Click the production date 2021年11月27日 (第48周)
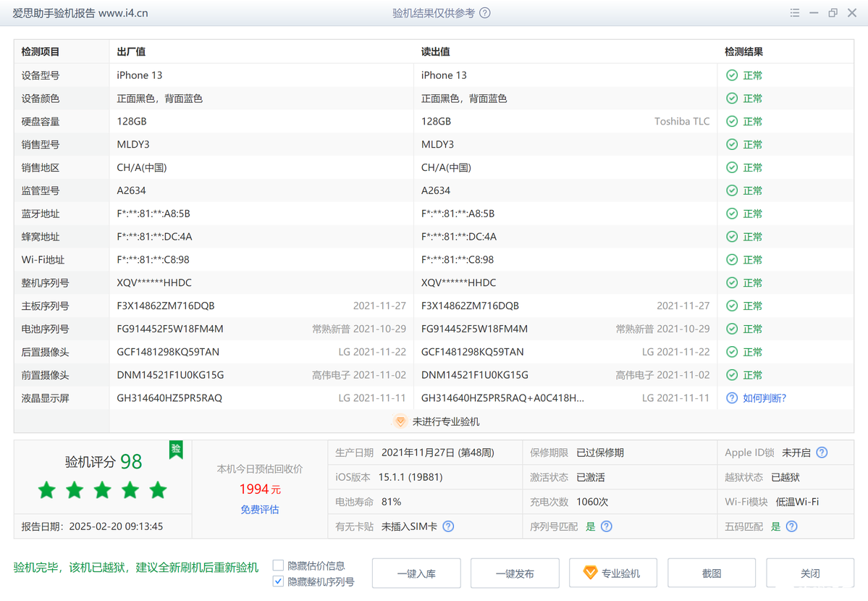The height and width of the screenshot is (601, 868). pyautogui.click(x=438, y=453)
